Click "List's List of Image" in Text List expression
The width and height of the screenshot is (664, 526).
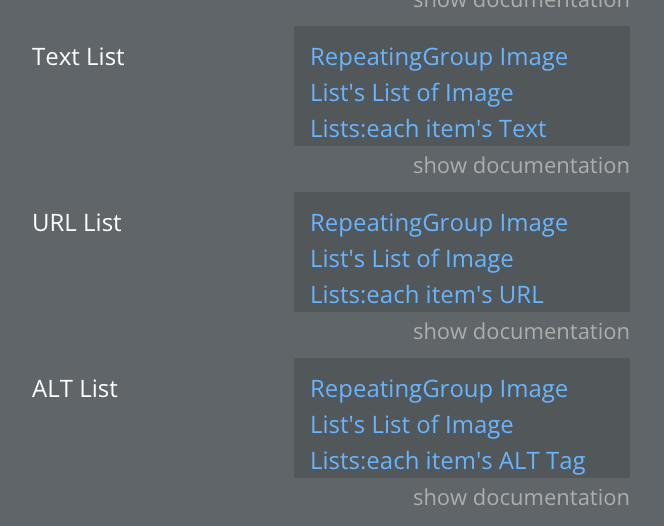click(412, 93)
